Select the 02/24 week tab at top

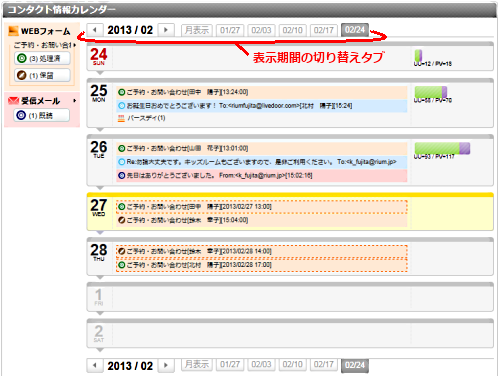[355, 30]
